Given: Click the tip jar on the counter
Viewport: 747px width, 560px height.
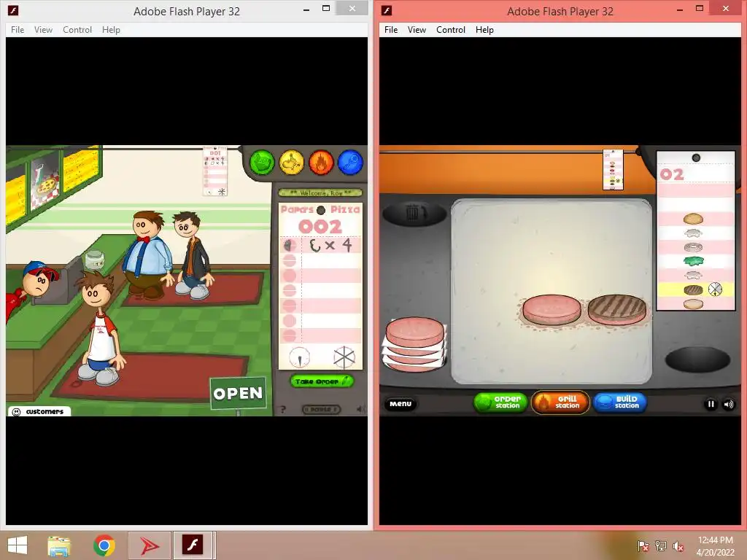Looking at the screenshot, I should click(x=94, y=260).
